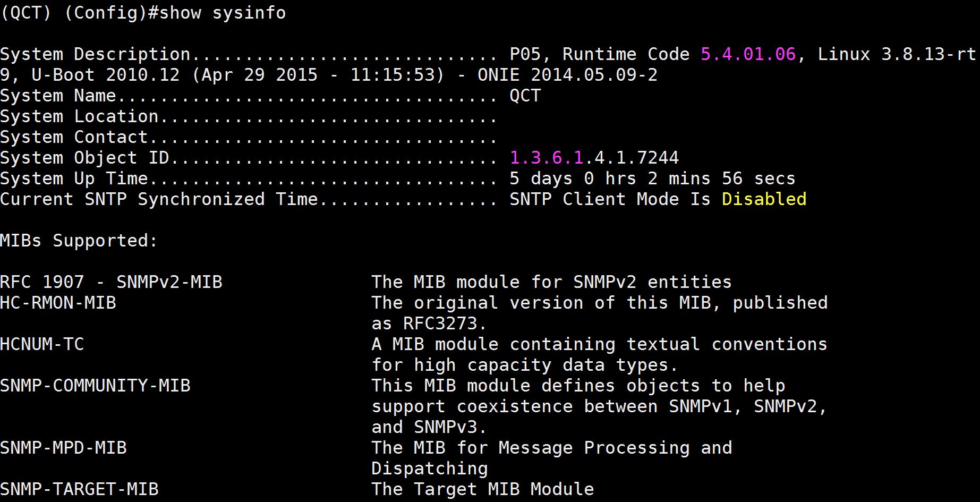Image resolution: width=980 pixels, height=502 pixels.
Task: Click the SNMP-TARGET-MIB entry
Action: pos(79,489)
